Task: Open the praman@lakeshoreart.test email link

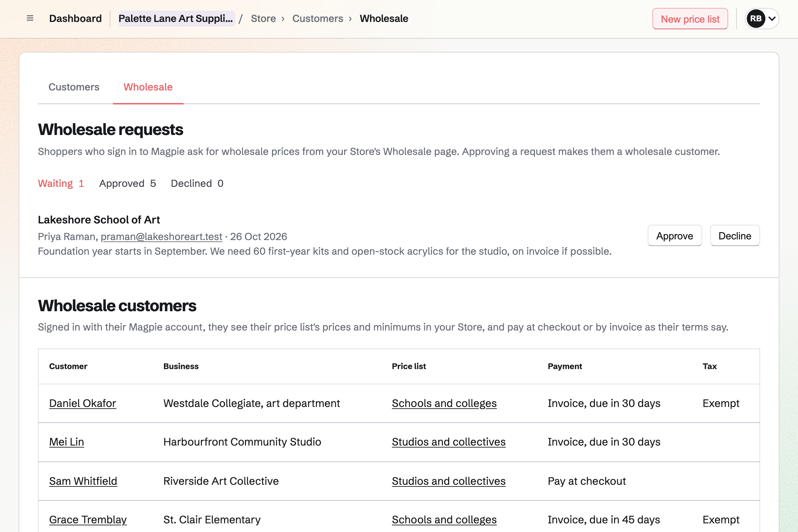Action: [x=162, y=236]
